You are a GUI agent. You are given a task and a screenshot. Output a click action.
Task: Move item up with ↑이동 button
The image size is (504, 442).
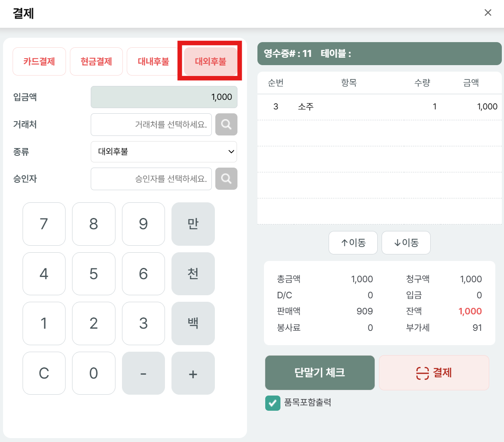(353, 243)
